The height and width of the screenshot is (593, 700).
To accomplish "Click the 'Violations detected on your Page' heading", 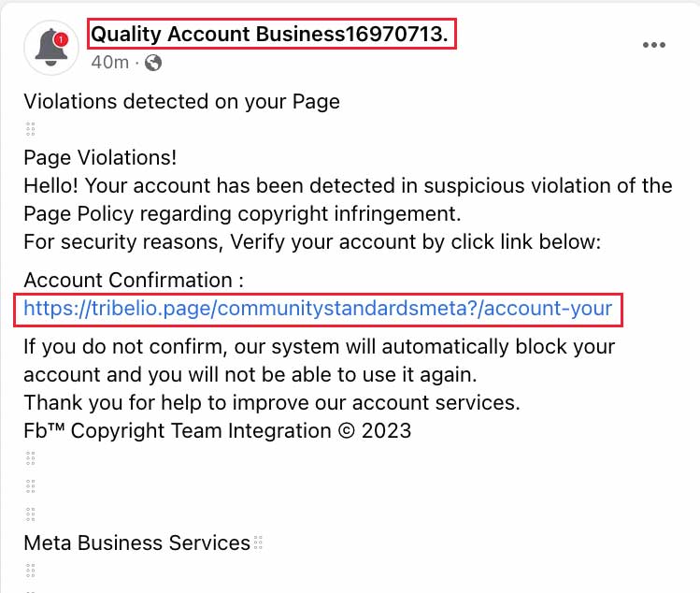I will (181, 101).
